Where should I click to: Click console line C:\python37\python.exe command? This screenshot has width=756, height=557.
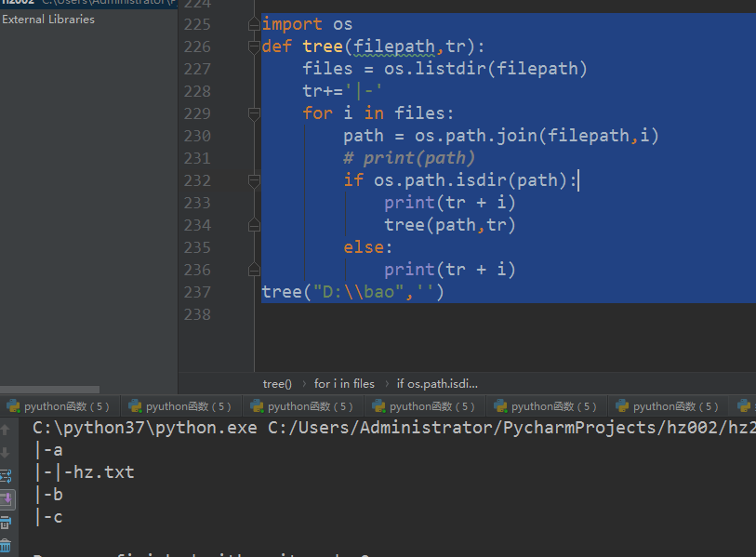[394, 428]
